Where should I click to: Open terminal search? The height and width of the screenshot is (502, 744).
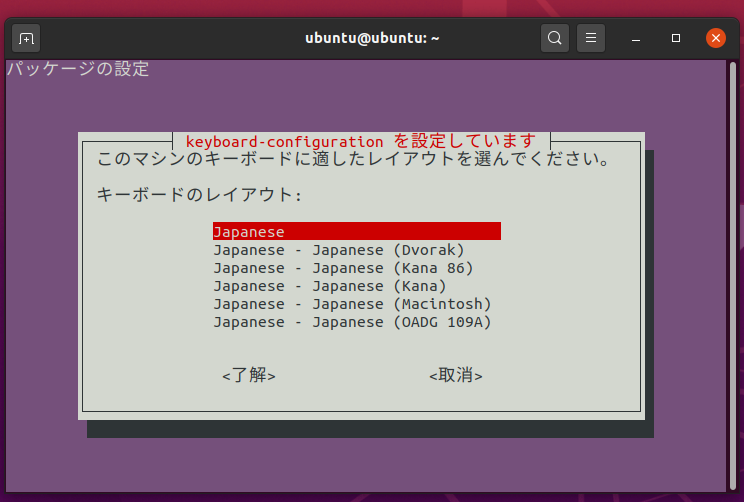555,38
